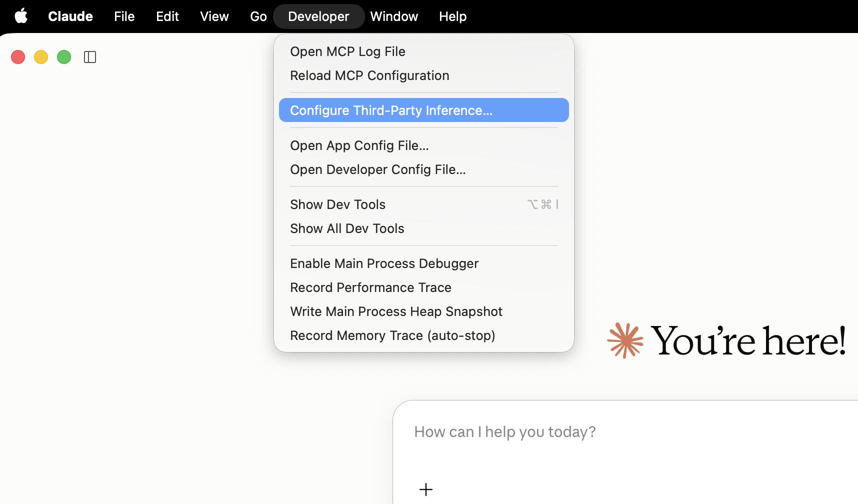Choose Reload MCP Configuration
858x504 pixels.
[x=424, y=75]
